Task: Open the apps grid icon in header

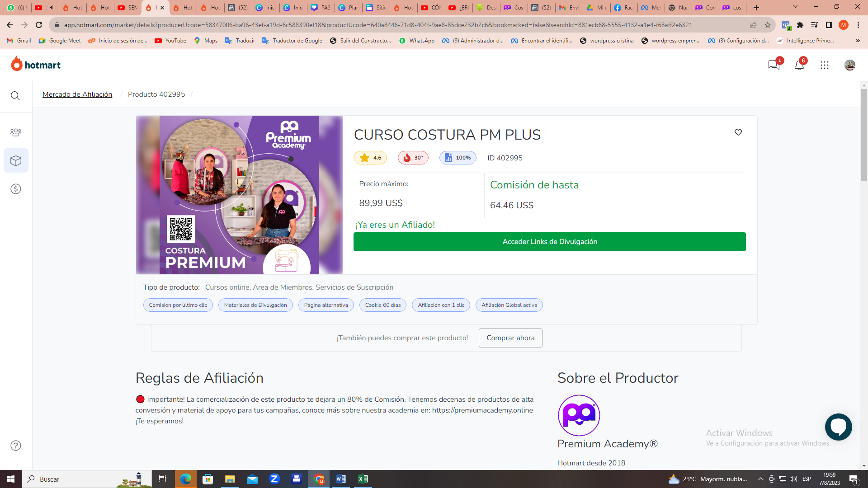Action: (x=825, y=65)
